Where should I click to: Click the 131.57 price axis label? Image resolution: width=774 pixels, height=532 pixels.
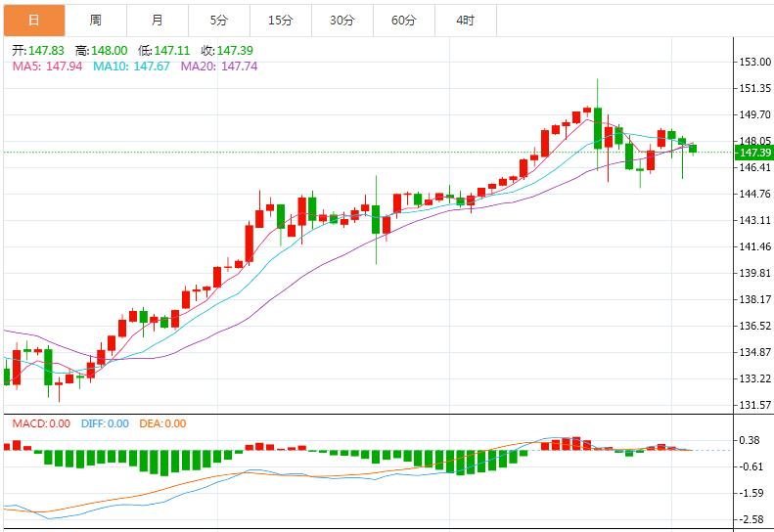tap(754, 405)
